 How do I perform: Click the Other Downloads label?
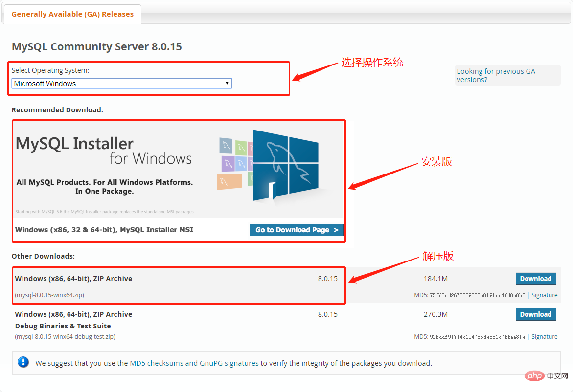click(x=43, y=256)
